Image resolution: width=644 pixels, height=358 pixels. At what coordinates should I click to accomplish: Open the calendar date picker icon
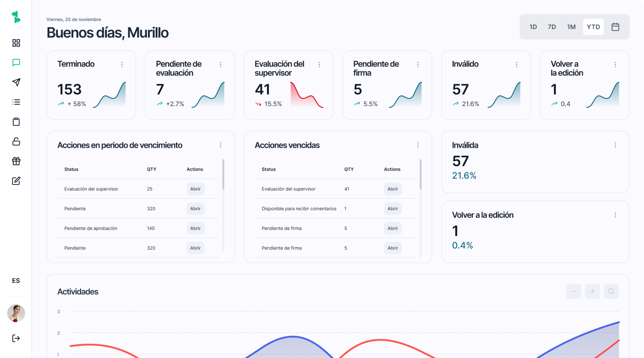pyautogui.click(x=615, y=27)
